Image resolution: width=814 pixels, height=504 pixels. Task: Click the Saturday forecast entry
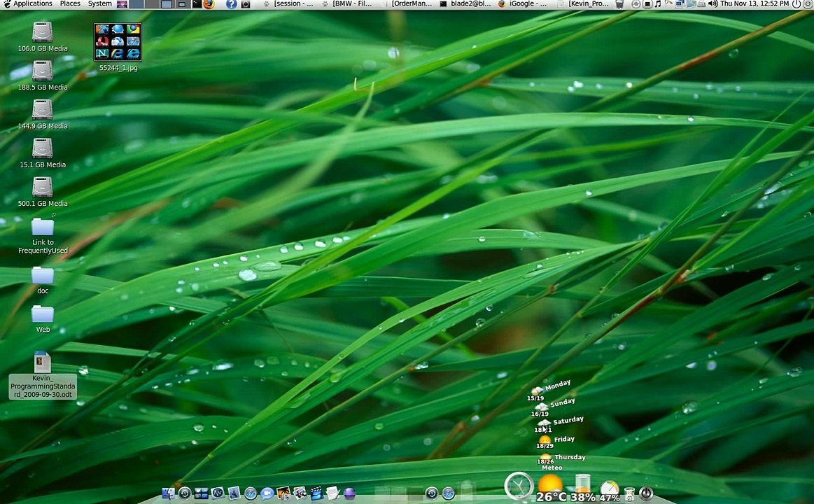pos(559,425)
